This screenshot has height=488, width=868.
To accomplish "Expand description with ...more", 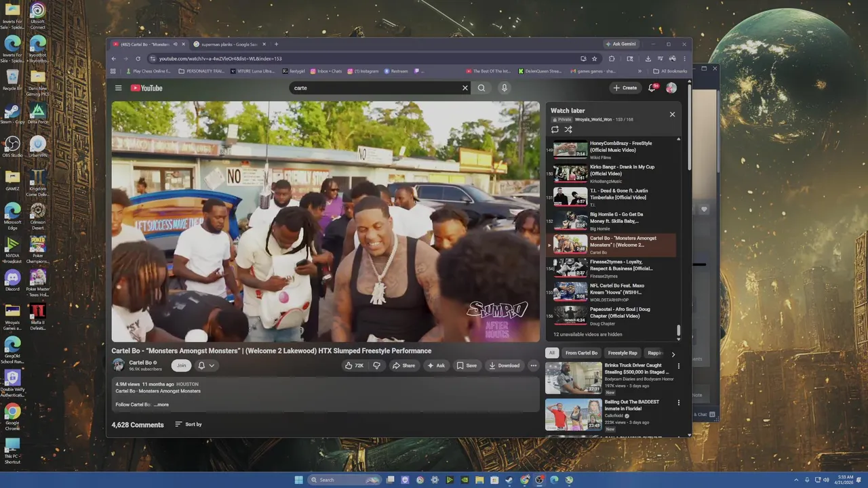I will point(161,405).
